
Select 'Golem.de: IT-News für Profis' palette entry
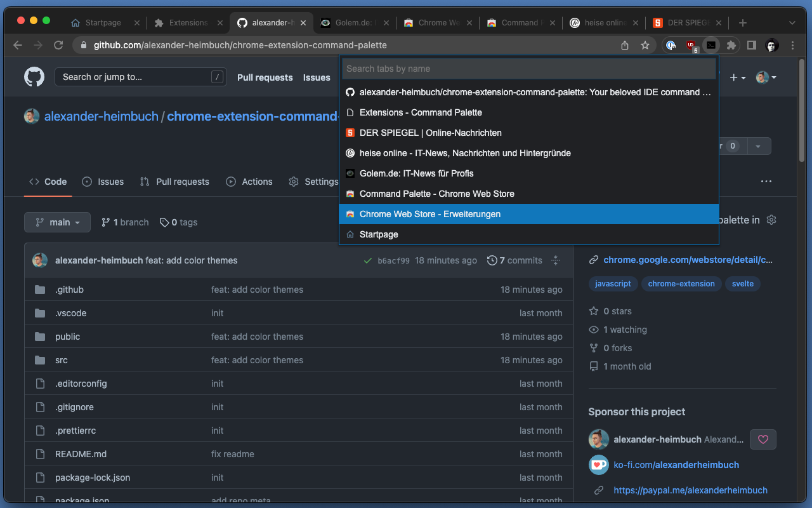point(529,173)
